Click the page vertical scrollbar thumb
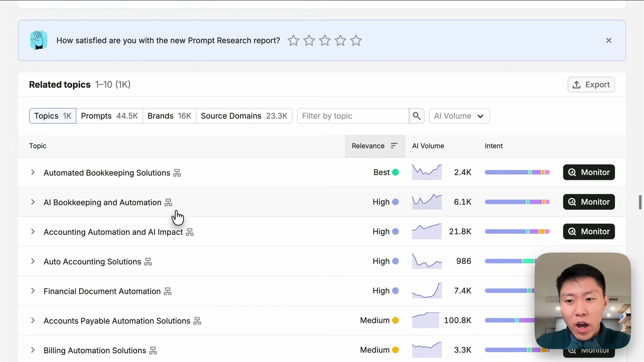Screen dimensions: 644x362 coord(640,202)
